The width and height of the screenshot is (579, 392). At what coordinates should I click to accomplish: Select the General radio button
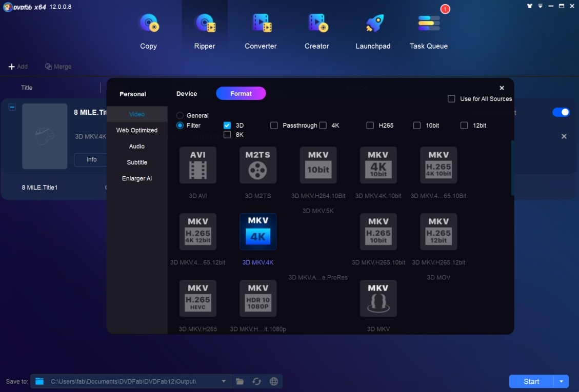pos(180,115)
